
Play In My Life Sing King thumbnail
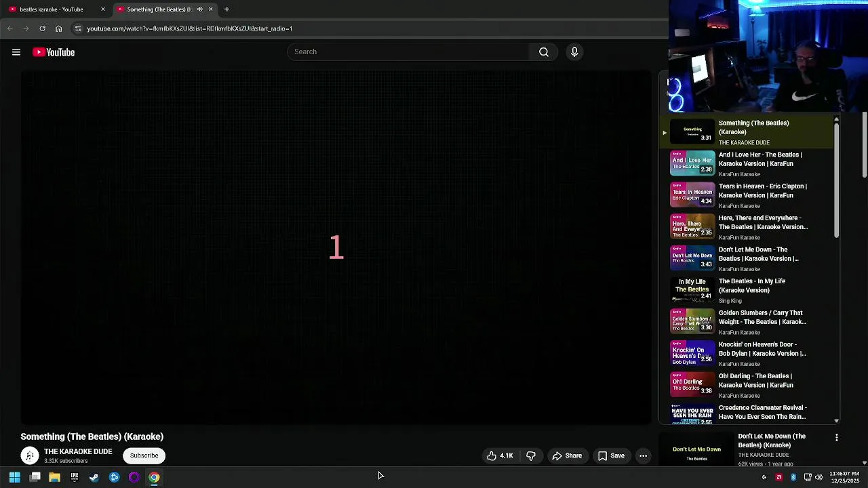pos(692,290)
